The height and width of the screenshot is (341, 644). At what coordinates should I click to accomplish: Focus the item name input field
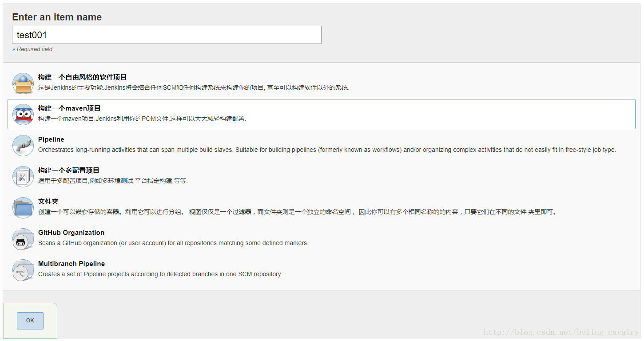[x=167, y=35]
